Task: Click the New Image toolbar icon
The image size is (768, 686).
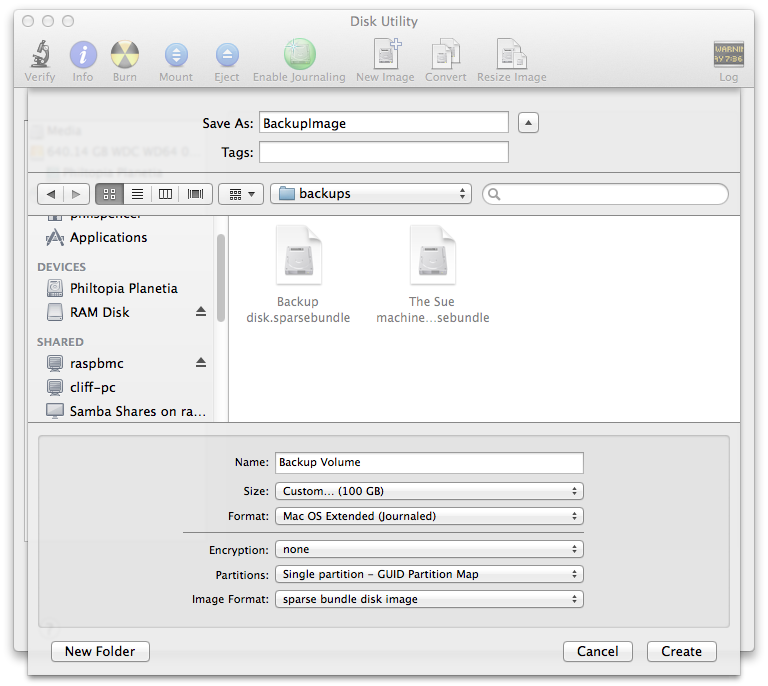Action: (x=386, y=54)
